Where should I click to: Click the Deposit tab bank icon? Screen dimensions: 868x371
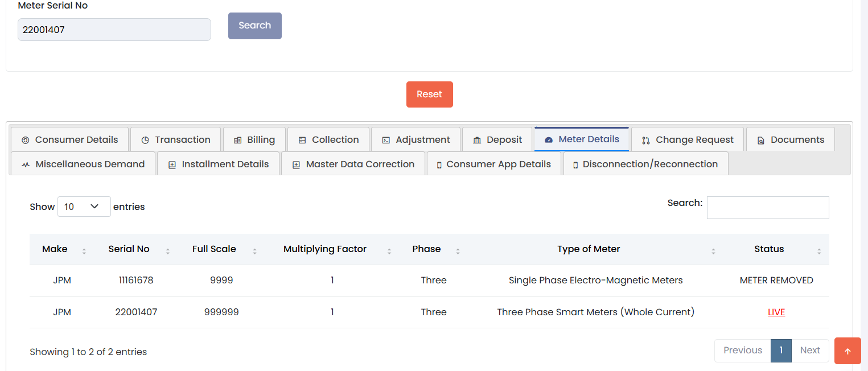click(x=477, y=140)
